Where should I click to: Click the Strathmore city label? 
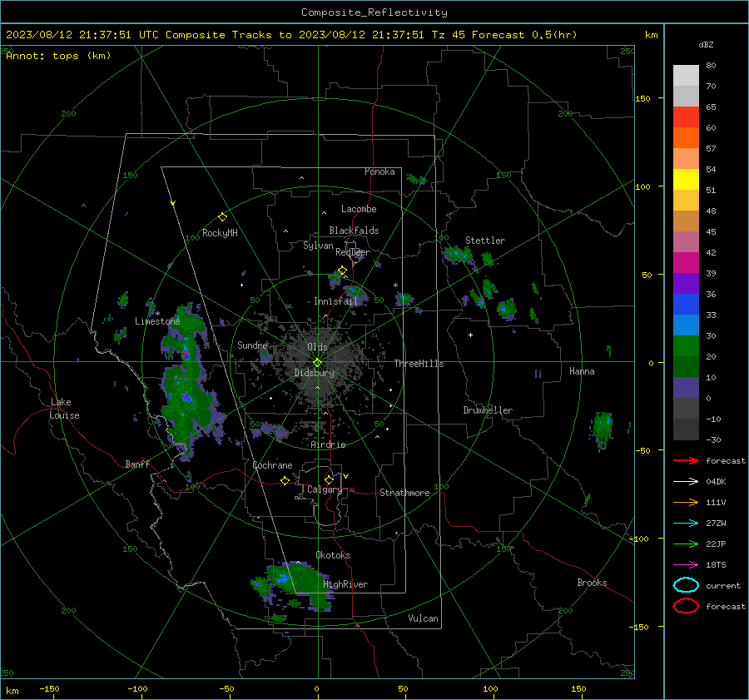(404, 493)
